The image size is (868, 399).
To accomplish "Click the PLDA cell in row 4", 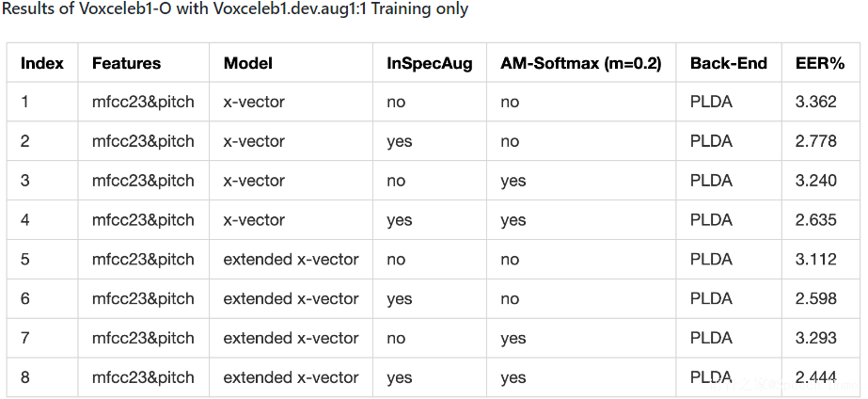I will coord(711,220).
